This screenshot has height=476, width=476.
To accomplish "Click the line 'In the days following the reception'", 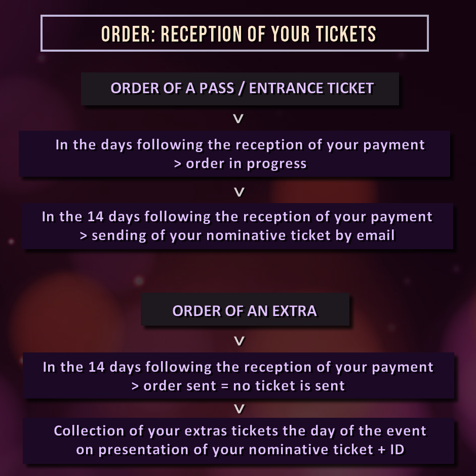I will point(240,145).
